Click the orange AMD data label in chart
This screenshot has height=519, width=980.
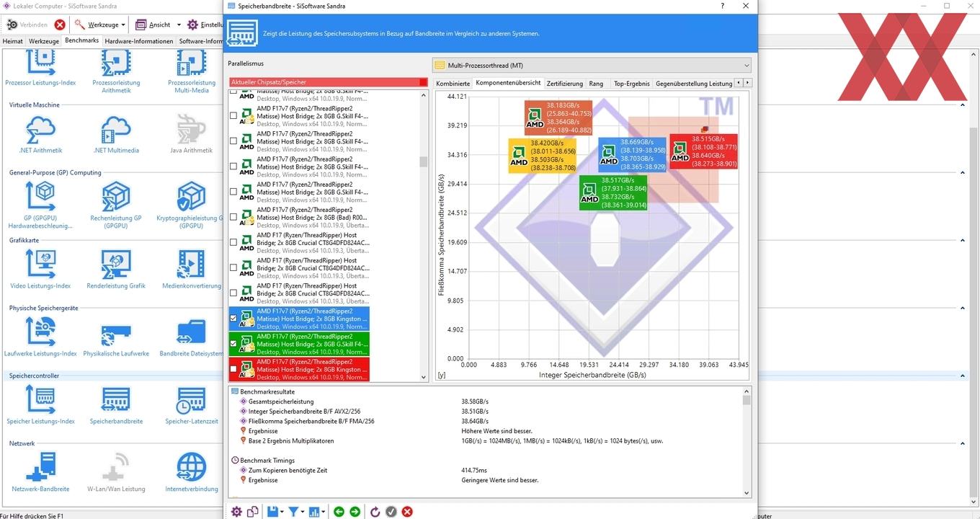point(558,117)
